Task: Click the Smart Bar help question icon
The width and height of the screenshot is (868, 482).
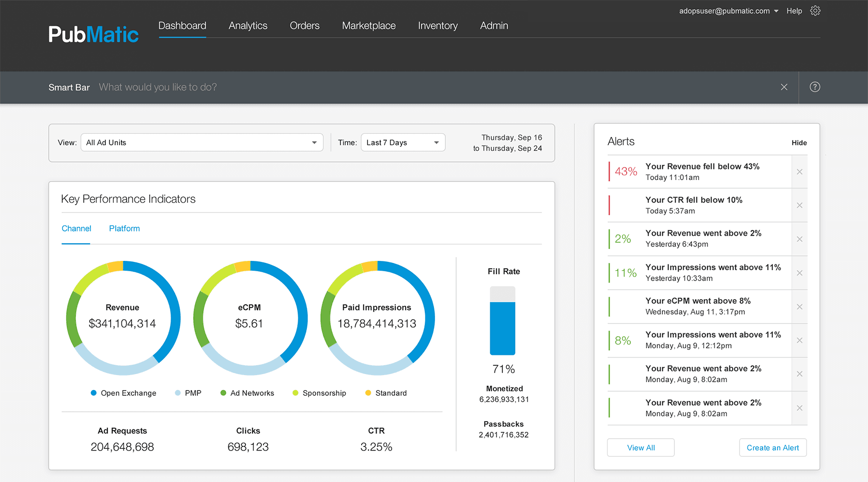Action: coord(815,87)
